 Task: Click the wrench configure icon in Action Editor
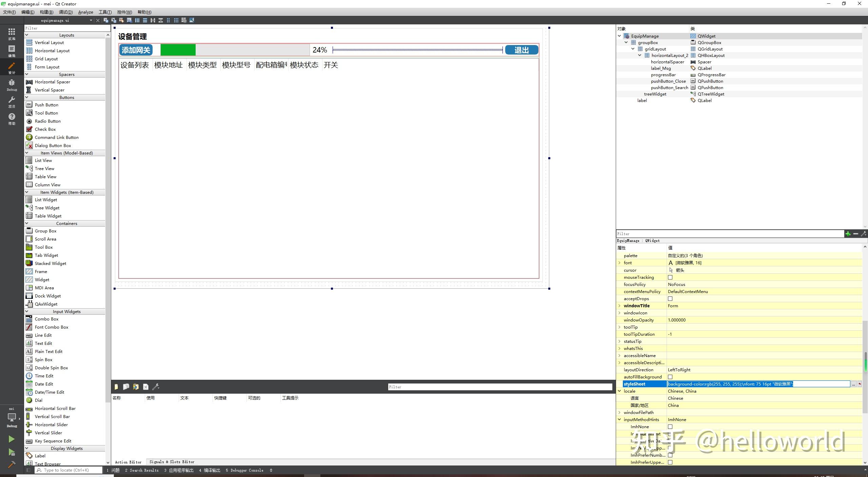pyautogui.click(x=156, y=387)
